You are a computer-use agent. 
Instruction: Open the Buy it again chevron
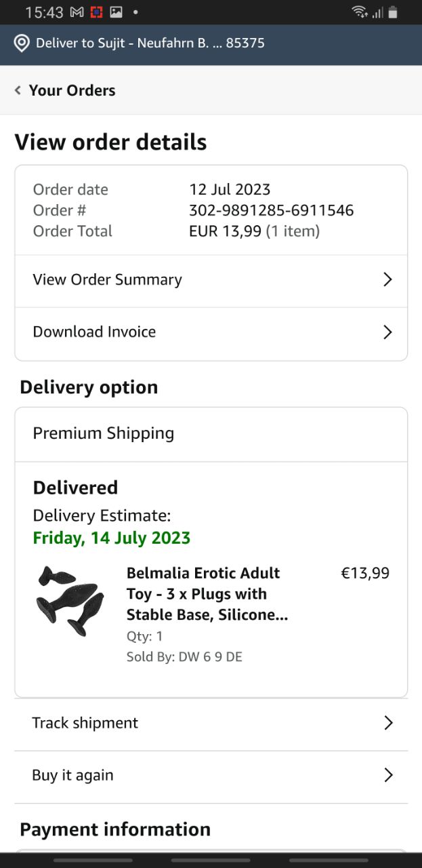(388, 775)
